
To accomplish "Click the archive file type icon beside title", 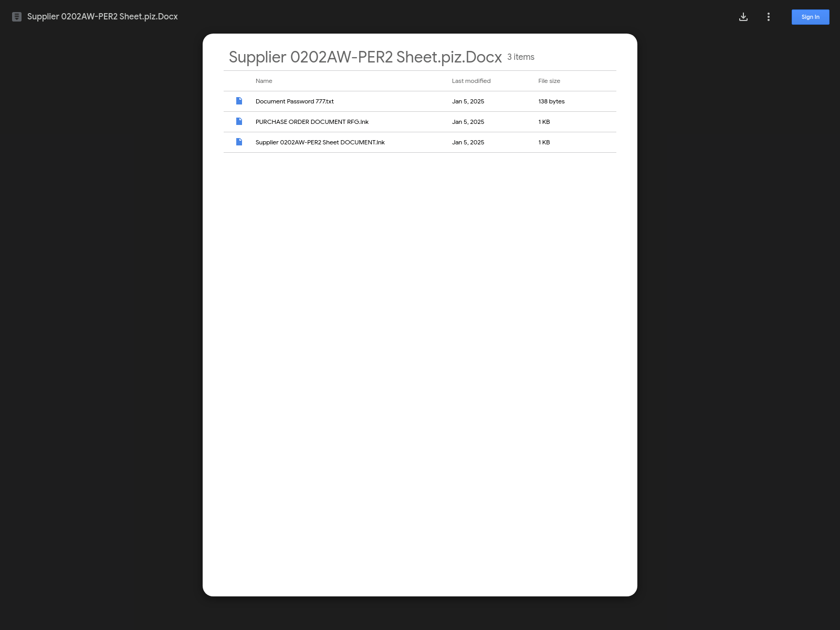I will coord(17,17).
